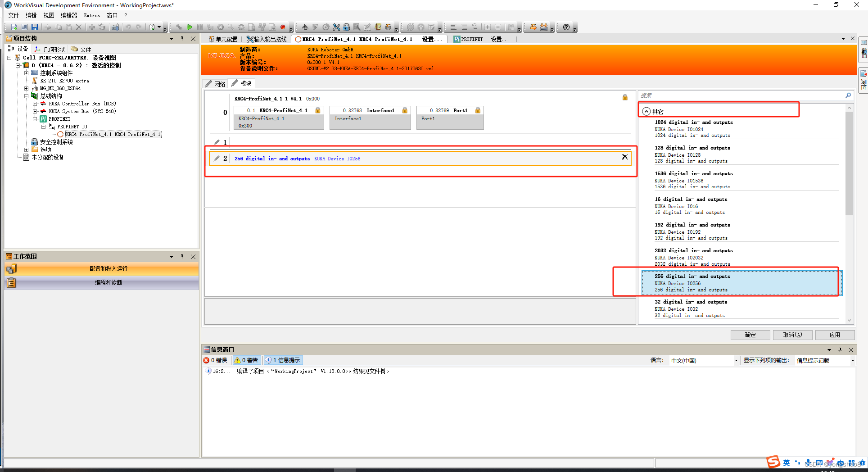
Task: Click the Help question mark icon
Action: [x=566, y=27]
